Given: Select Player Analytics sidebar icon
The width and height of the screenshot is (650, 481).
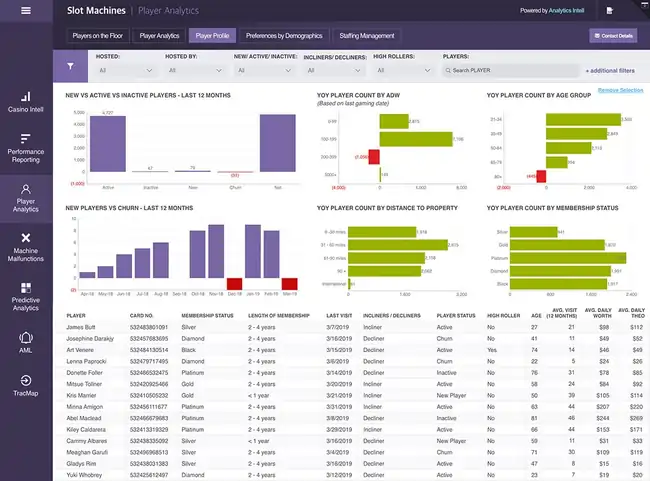Looking at the screenshot, I should pyautogui.click(x=25, y=196).
